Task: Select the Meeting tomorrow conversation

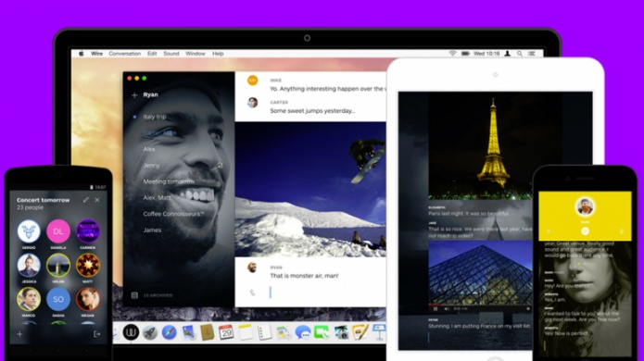Action: [169, 181]
